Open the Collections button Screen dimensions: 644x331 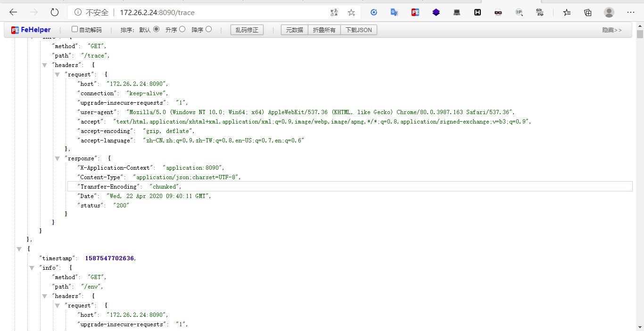pos(587,12)
